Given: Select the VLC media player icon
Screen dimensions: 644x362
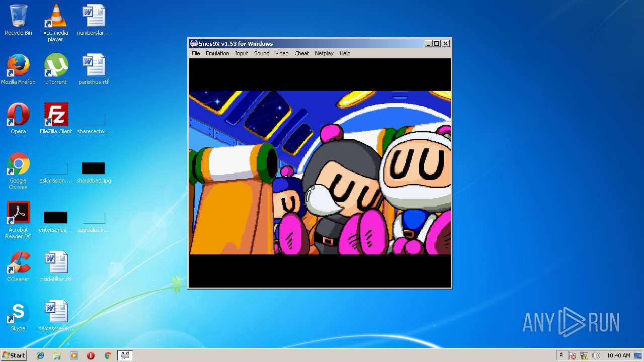Looking at the screenshot, I should (55, 23).
